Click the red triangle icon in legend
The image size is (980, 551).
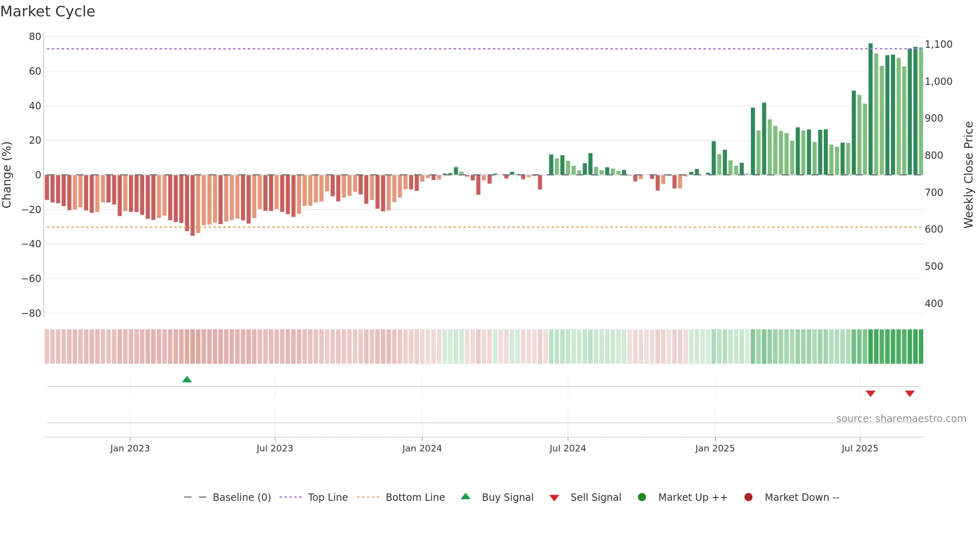click(554, 498)
